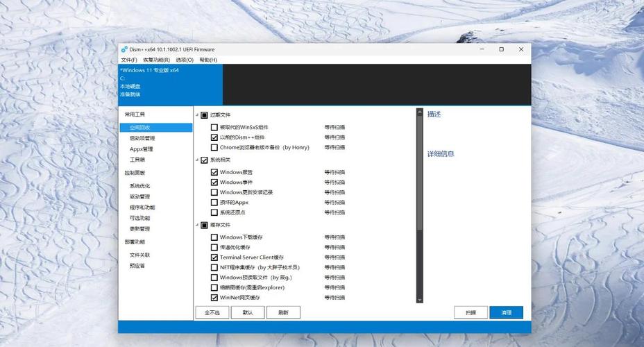The image size is (644, 347).
Task: Collapse the 缓存文件 category arrow
Action: click(196, 225)
